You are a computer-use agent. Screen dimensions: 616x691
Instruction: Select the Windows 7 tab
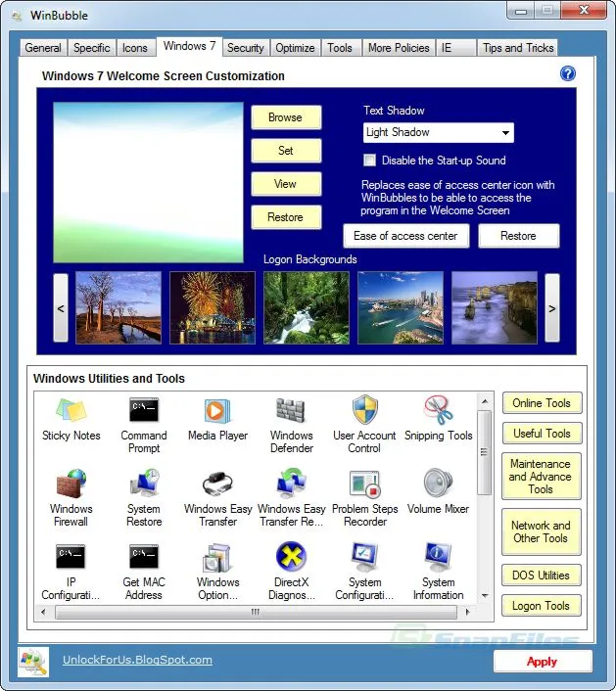click(x=190, y=46)
